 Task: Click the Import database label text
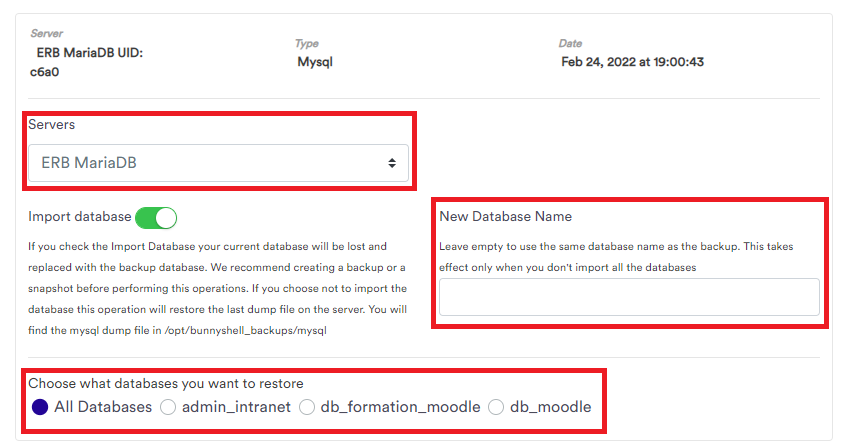coord(79,216)
